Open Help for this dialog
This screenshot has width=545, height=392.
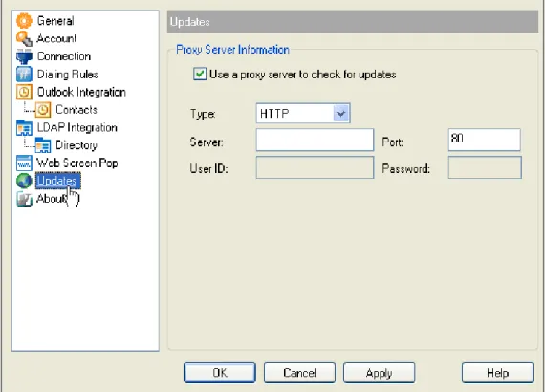click(x=497, y=373)
